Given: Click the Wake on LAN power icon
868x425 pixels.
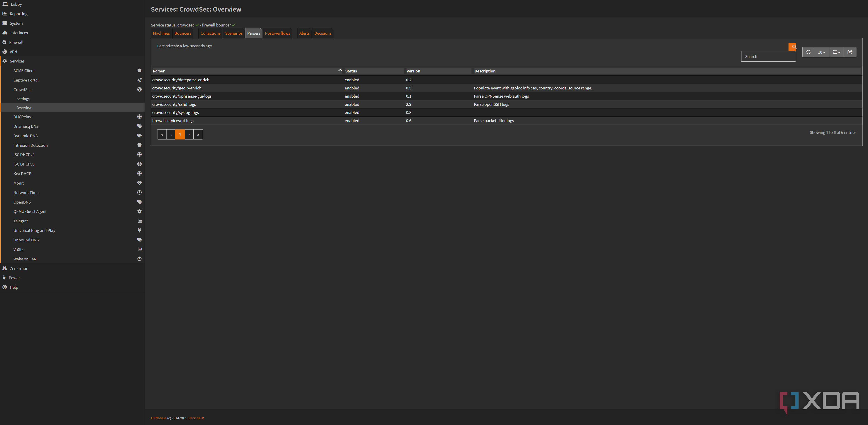Looking at the screenshot, I should point(140,259).
